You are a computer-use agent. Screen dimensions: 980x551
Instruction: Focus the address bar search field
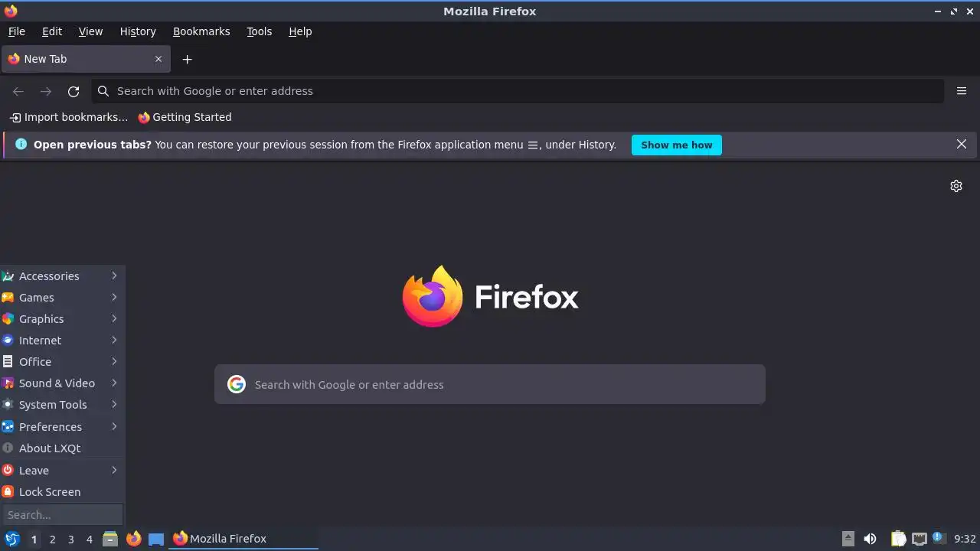tap(518, 91)
